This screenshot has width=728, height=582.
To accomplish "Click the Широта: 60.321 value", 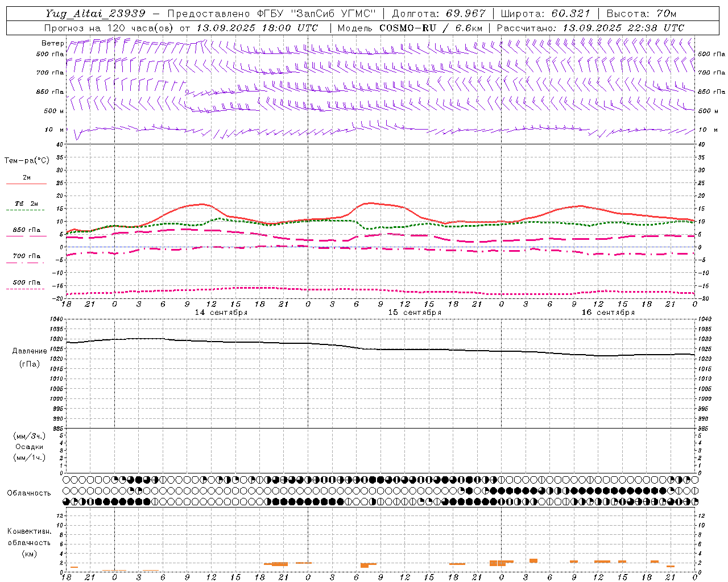I will (x=545, y=14).
